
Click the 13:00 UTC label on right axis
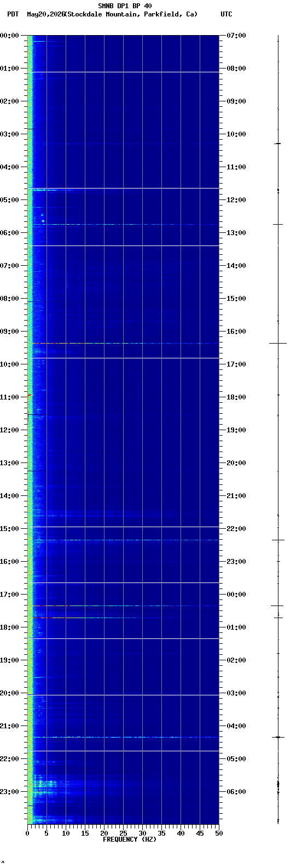[236, 233]
